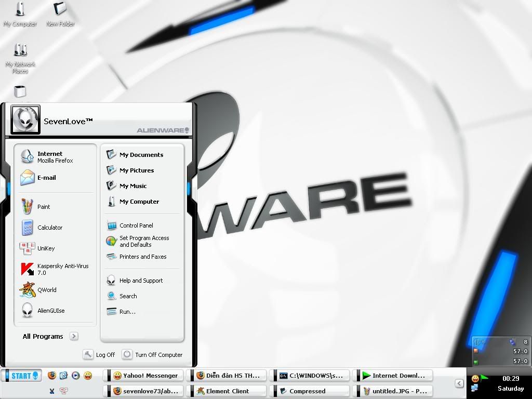Open AlienGUIse from the Start menu
Screen dimensions: 532x399
click(55, 311)
